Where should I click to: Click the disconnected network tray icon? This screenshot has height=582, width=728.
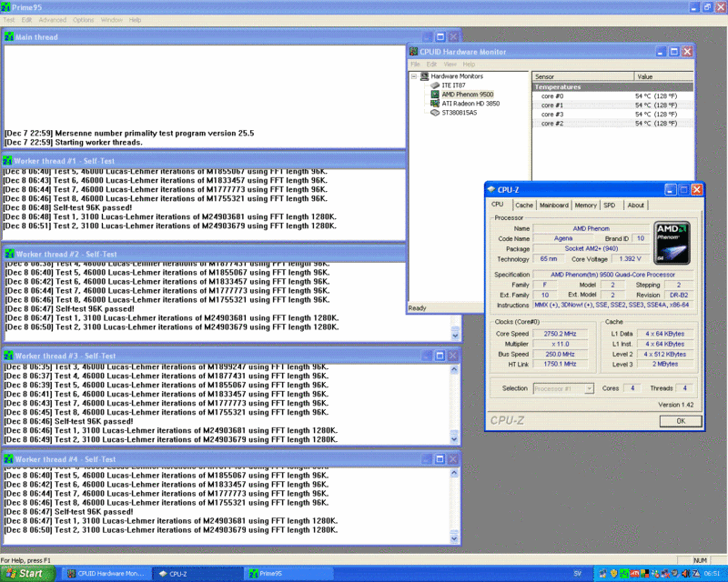tap(665, 574)
